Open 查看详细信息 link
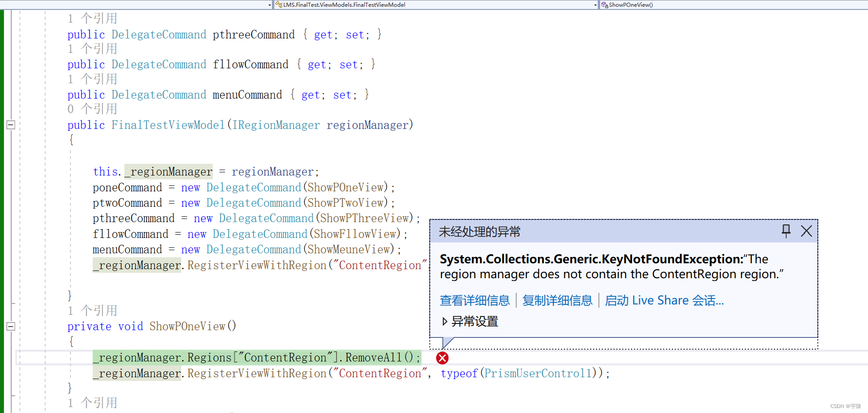Screen dimensions: 868x413 (474, 300)
